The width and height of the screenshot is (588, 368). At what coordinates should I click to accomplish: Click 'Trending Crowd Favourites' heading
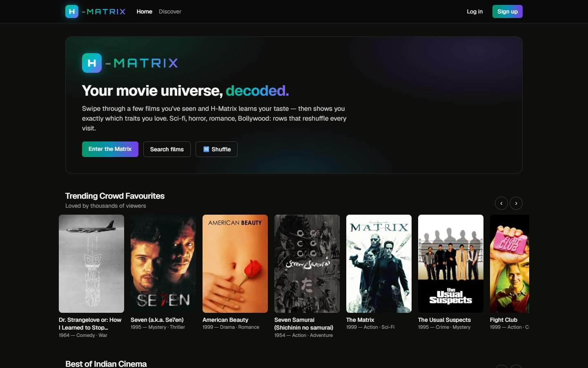115,196
